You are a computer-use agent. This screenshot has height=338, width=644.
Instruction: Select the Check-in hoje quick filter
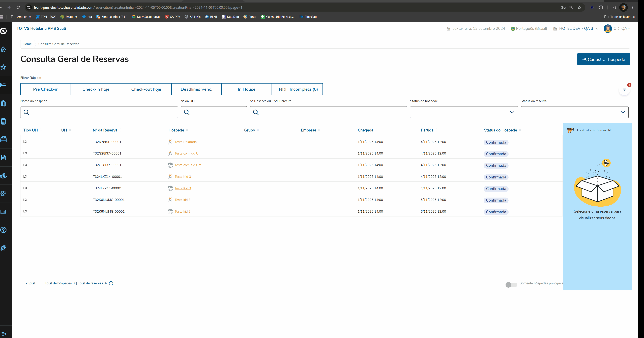pos(96,89)
